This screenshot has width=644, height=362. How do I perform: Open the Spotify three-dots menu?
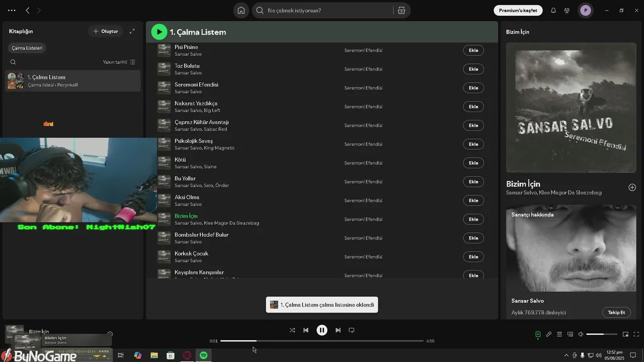(x=12, y=10)
